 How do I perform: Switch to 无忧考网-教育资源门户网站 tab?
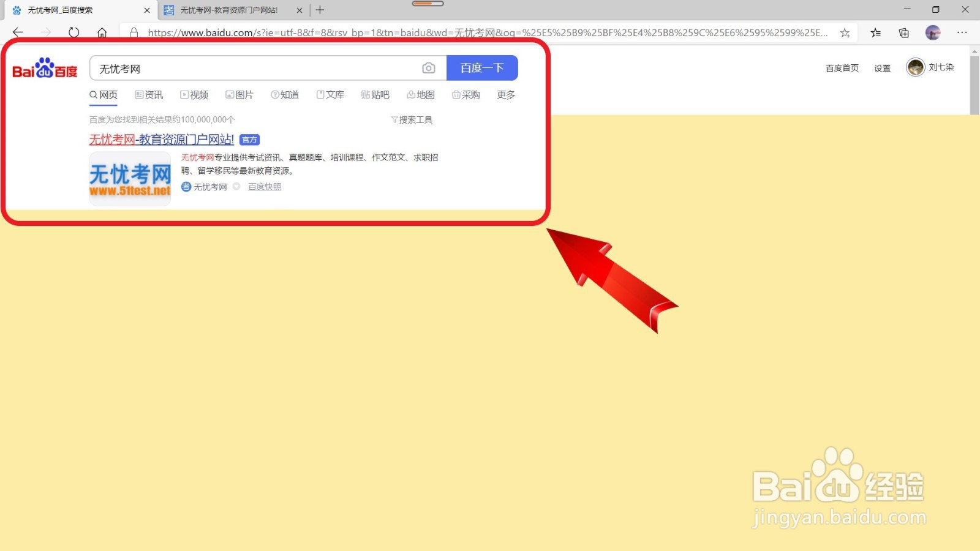[233, 10]
